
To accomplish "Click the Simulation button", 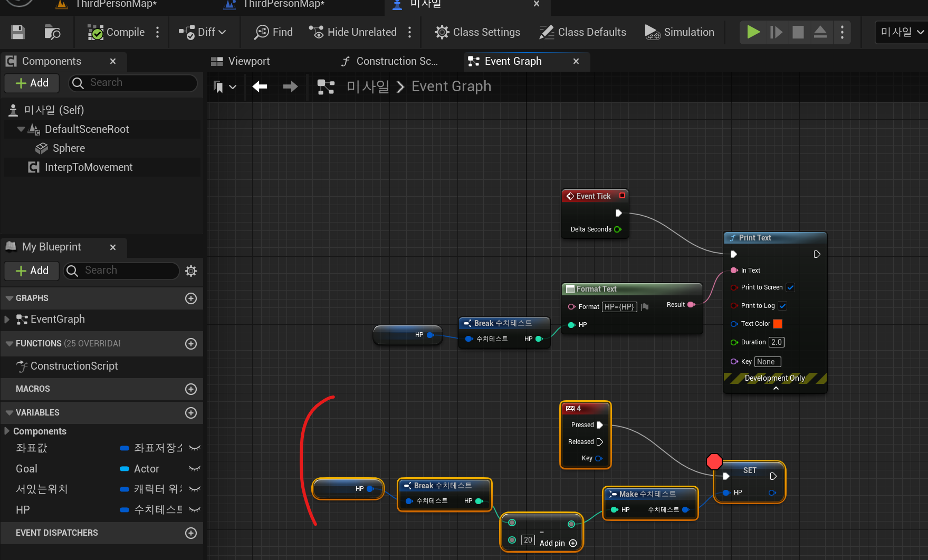I will [x=680, y=32].
